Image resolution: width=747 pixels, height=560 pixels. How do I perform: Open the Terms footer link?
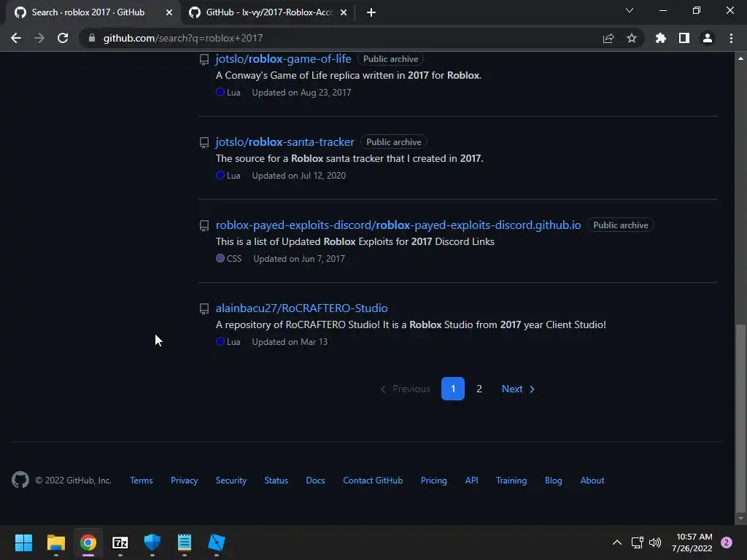click(142, 481)
